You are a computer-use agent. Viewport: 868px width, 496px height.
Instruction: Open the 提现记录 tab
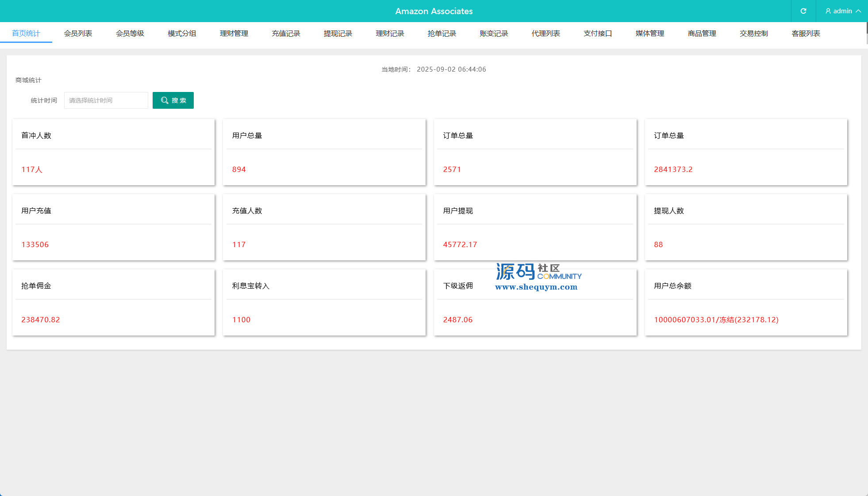point(338,34)
